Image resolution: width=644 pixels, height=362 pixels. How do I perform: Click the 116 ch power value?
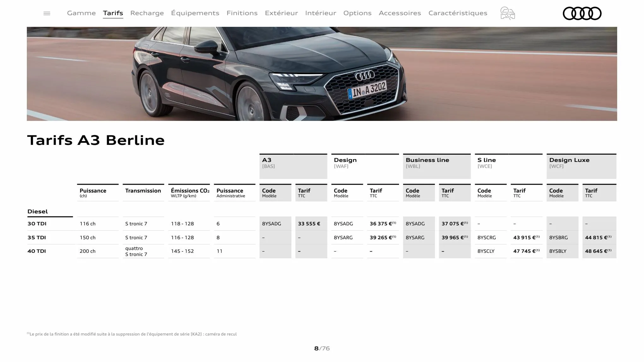[x=87, y=224]
